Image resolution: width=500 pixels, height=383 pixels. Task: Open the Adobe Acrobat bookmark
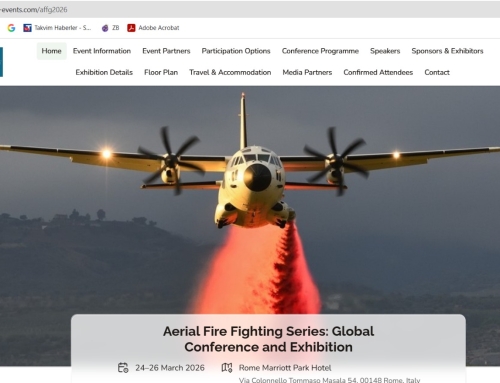[153, 28]
